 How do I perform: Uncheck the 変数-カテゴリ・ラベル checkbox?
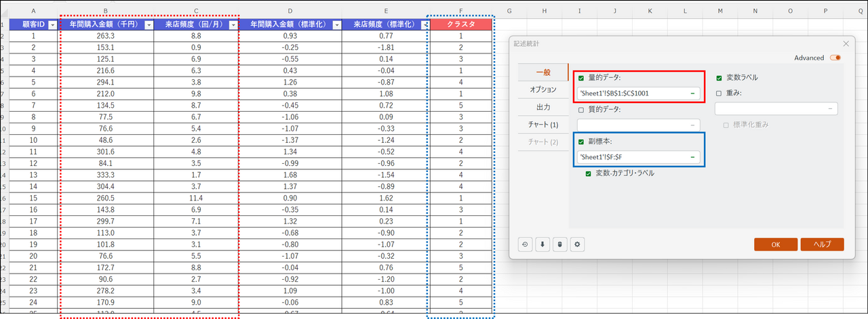tap(589, 173)
